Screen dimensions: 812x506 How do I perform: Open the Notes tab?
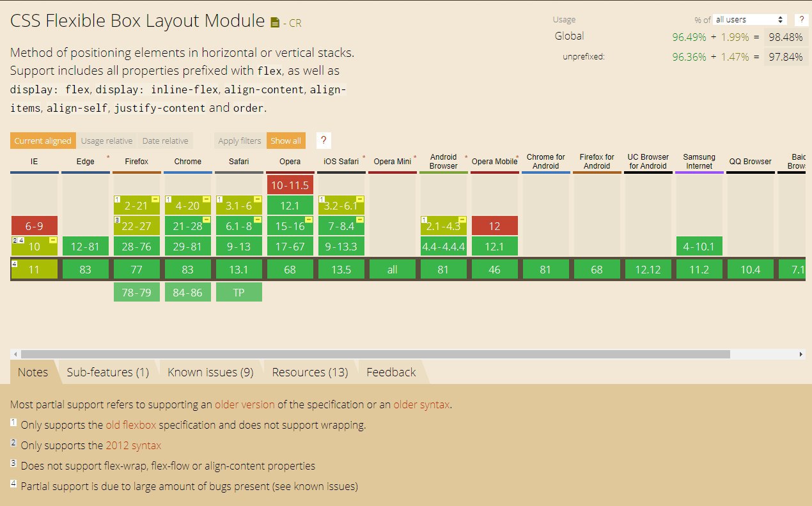33,372
